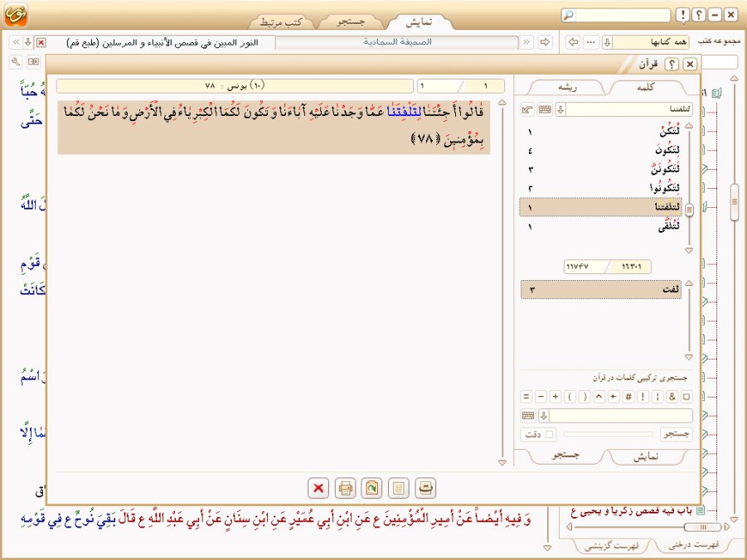Open the فهرست درختی tab
Viewport: 747px width, 560px height.
tap(692, 545)
